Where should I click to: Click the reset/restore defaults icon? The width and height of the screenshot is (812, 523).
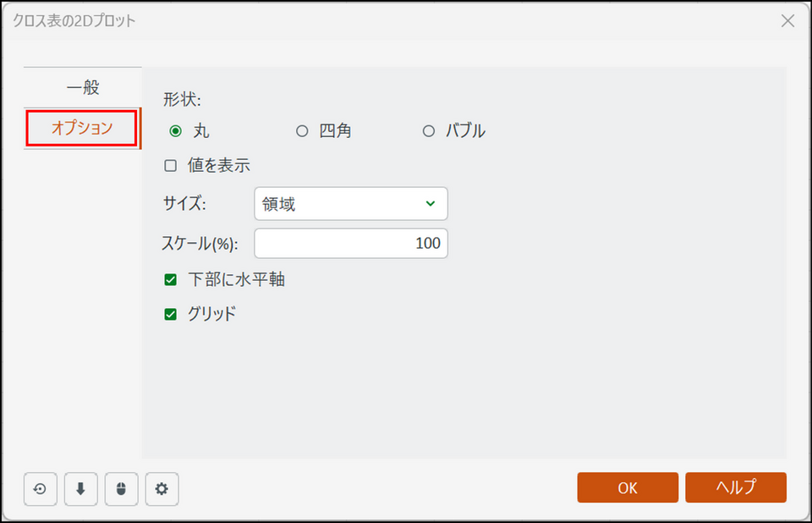(x=40, y=488)
